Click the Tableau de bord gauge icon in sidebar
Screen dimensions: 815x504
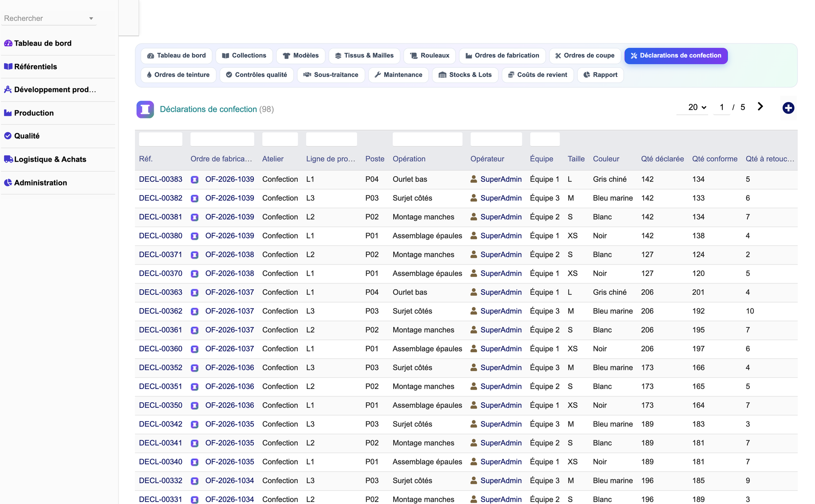click(8, 43)
